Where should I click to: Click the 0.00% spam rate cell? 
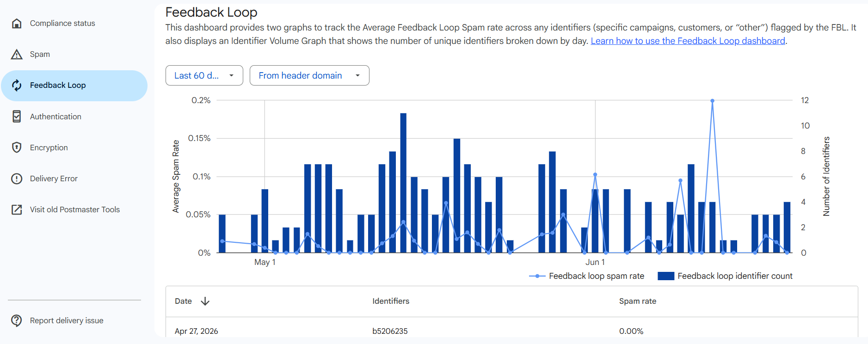(x=631, y=331)
